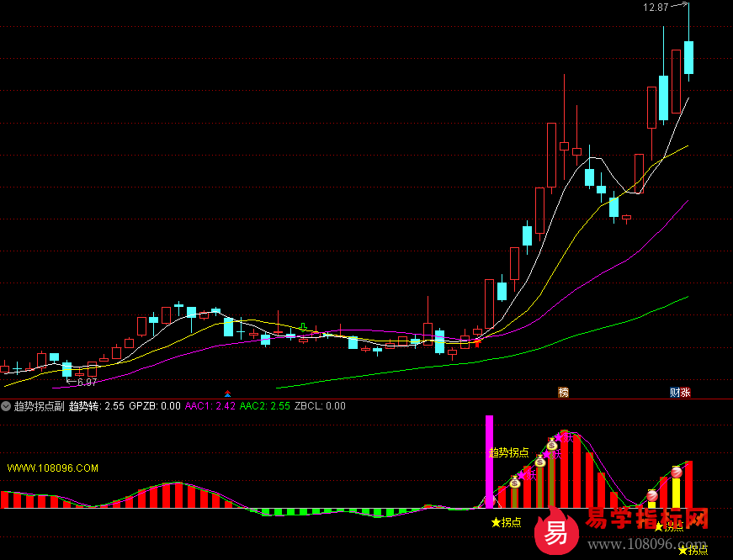
Task: Click the ★拐点 marker below magenta bar
Action: click(507, 522)
